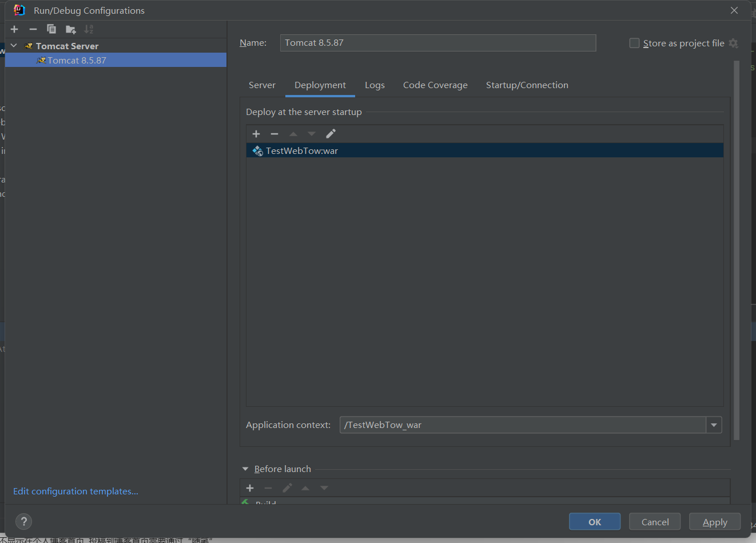This screenshot has width=756, height=543.
Task: Save configuration to a new folder
Action: pos(71,29)
